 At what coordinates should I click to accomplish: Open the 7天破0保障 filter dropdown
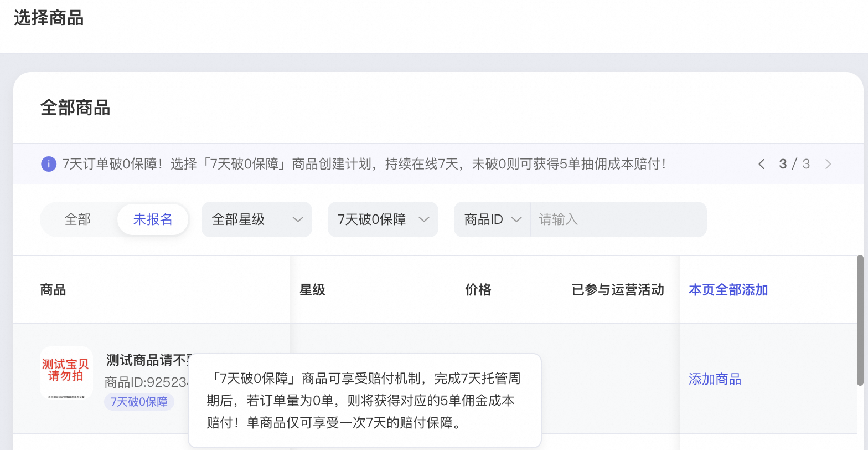(x=383, y=219)
